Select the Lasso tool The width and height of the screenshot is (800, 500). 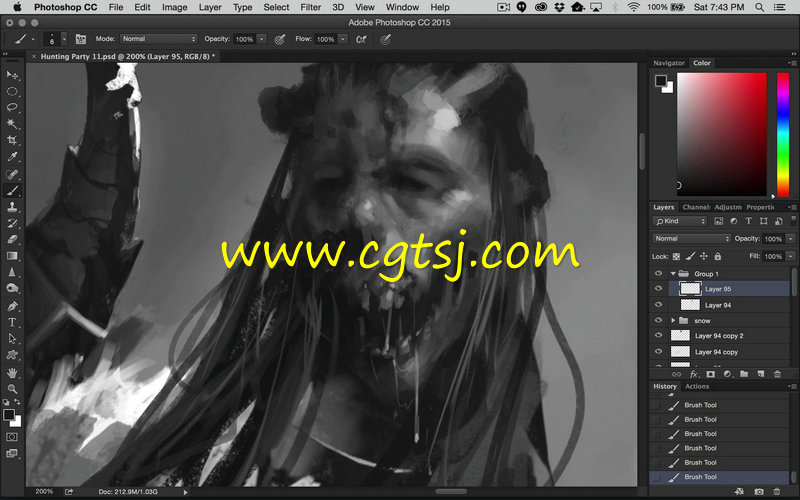click(x=12, y=108)
